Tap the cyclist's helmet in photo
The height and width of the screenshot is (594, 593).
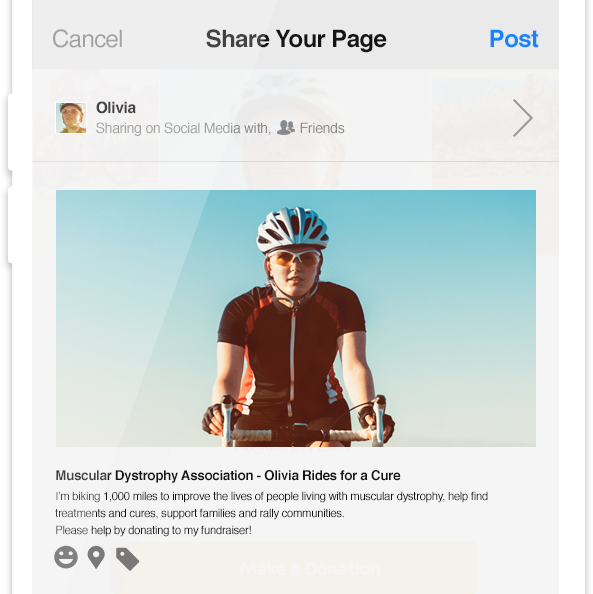click(292, 230)
